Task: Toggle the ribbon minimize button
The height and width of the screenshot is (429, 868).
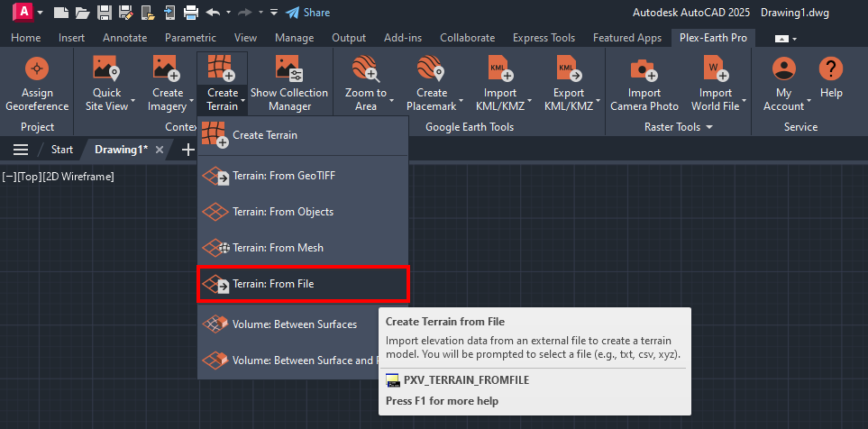Action: [x=781, y=39]
